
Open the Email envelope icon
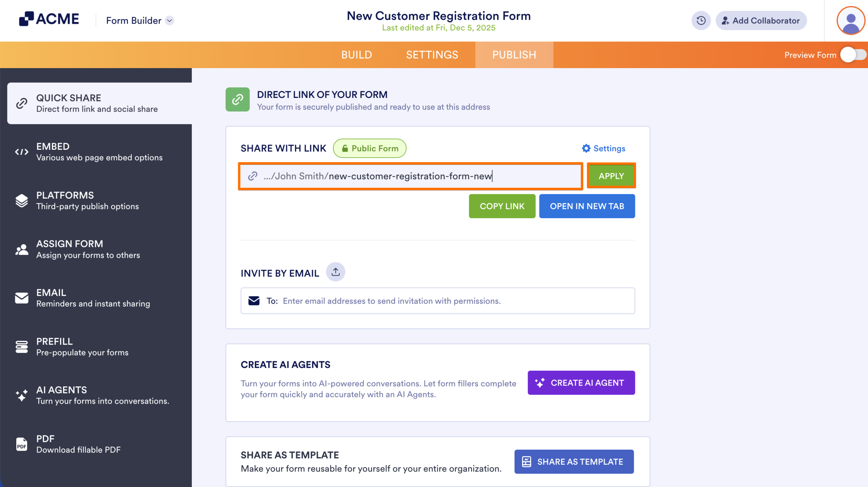pos(22,298)
